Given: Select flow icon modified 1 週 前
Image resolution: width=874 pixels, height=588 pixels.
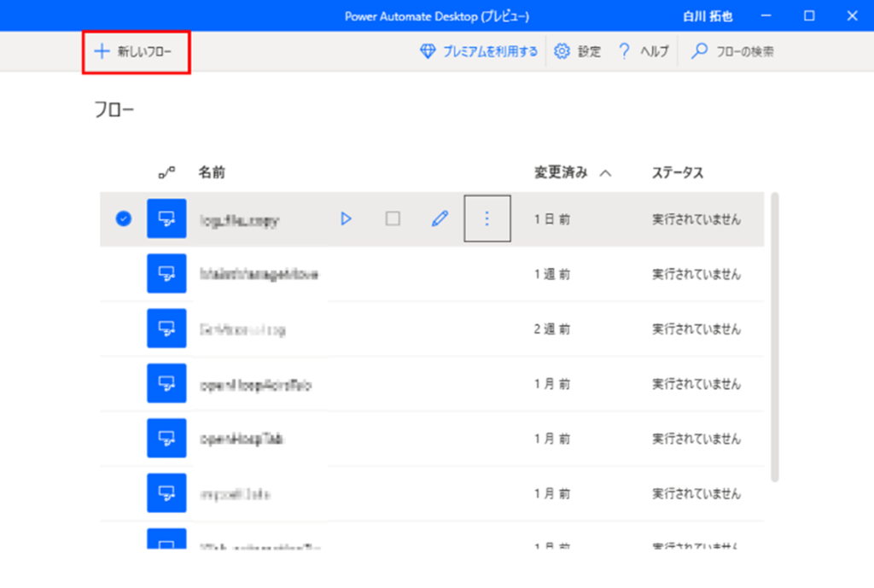Looking at the screenshot, I should coord(166,273).
